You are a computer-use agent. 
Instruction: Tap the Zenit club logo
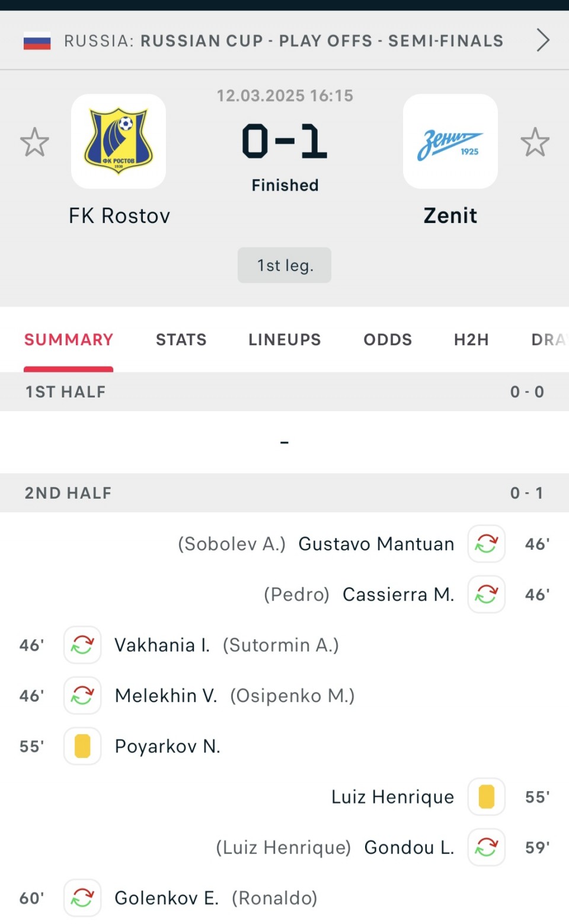(450, 141)
